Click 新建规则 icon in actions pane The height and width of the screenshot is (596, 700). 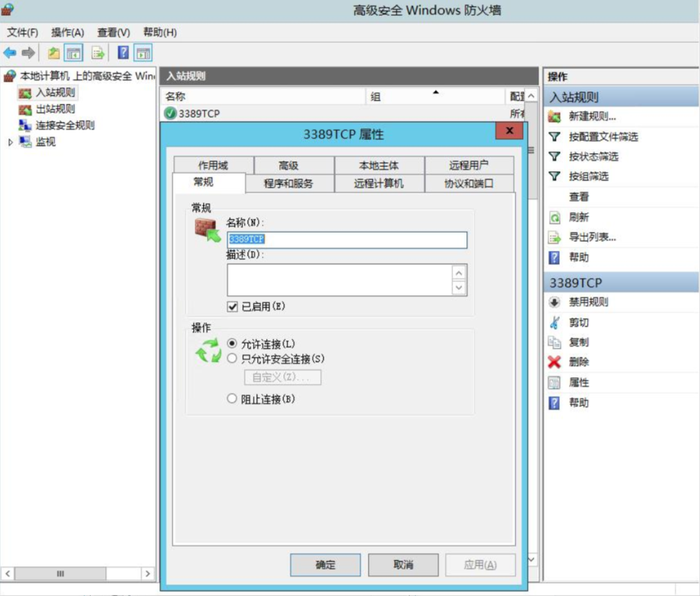click(x=554, y=117)
